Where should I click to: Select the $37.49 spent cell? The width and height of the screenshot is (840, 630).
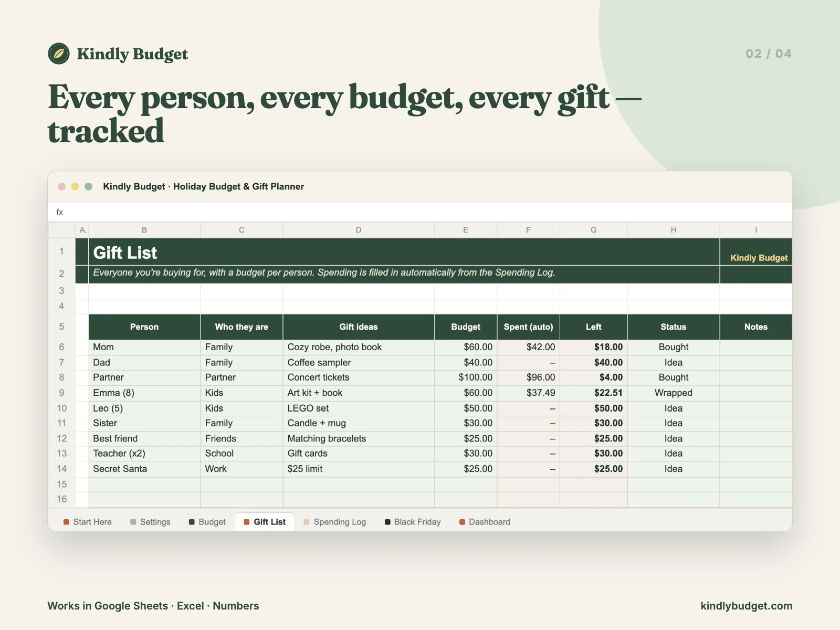528,393
